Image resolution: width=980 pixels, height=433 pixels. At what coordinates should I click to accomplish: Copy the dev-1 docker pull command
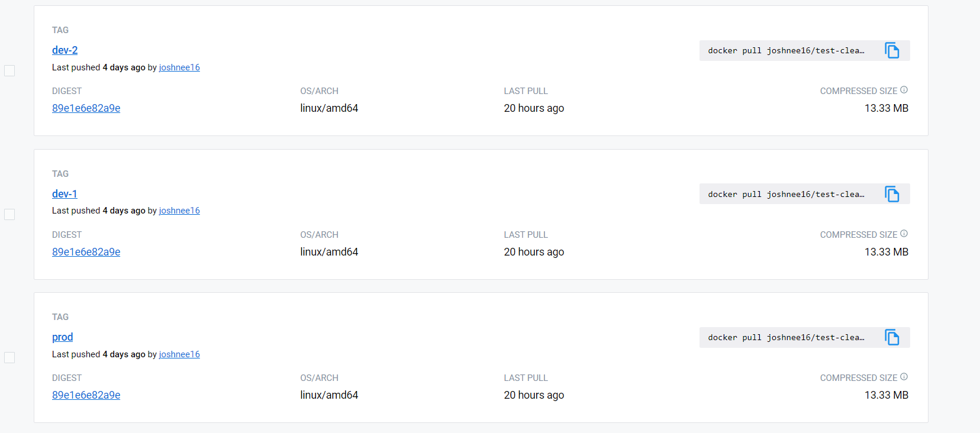pyautogui.click(x=892, y=193)
